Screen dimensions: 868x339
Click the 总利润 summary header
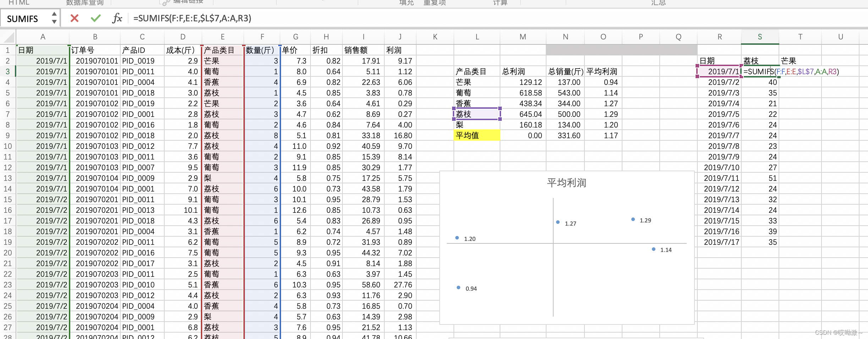pyautogui.click(x=523, y=71)
